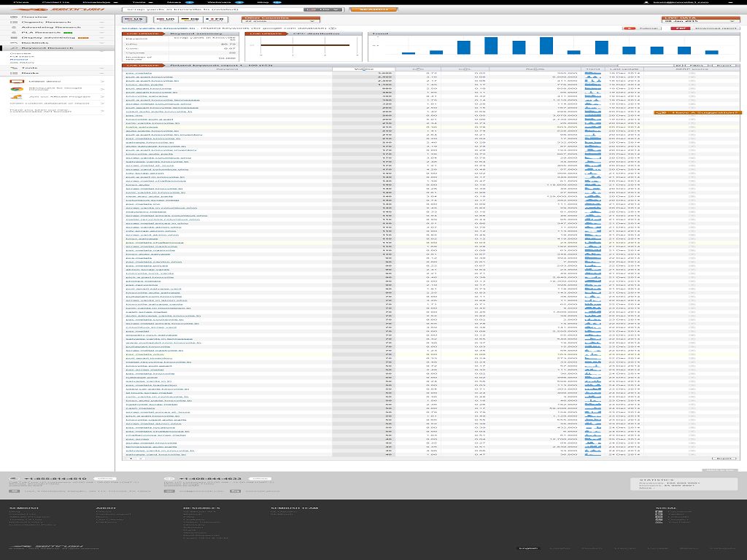The width and height of the screenshot is (747, 560).
Task: Click the 'Have A Suggestion?' orange tab
Action: (698, 112)
